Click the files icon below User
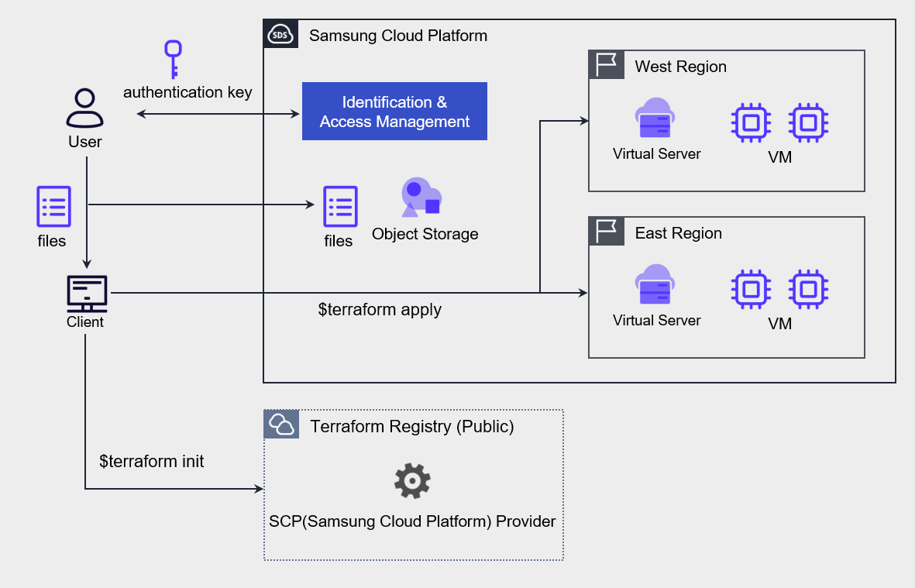Image resolution: width=915 pixels, height=588 pixels. coord(53,206)
